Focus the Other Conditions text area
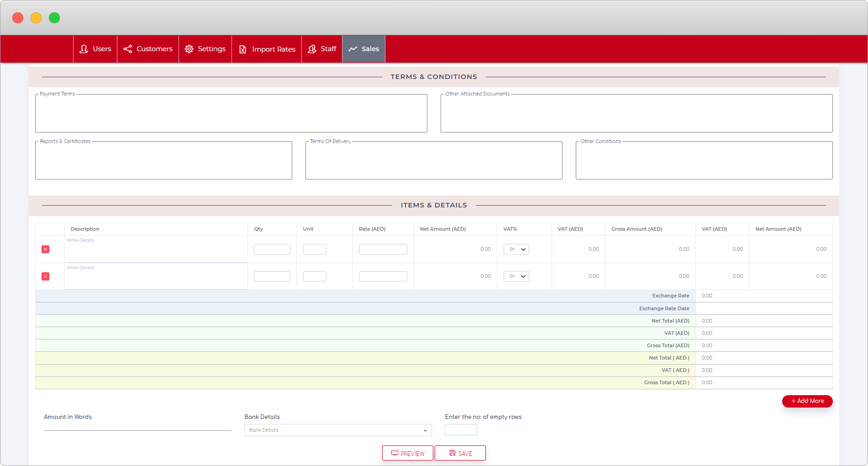Screen dimensions: 868x466 click(704, 160)
